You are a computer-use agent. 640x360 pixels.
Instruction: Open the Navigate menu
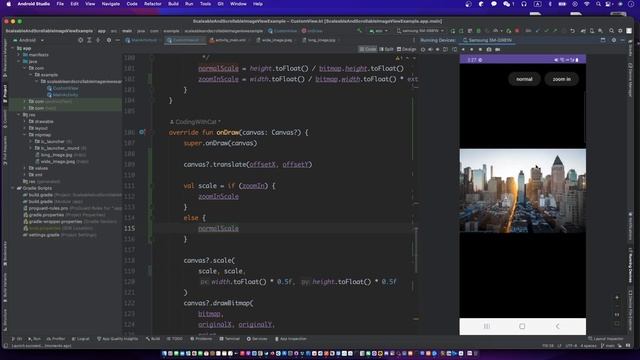pos(111,4)
